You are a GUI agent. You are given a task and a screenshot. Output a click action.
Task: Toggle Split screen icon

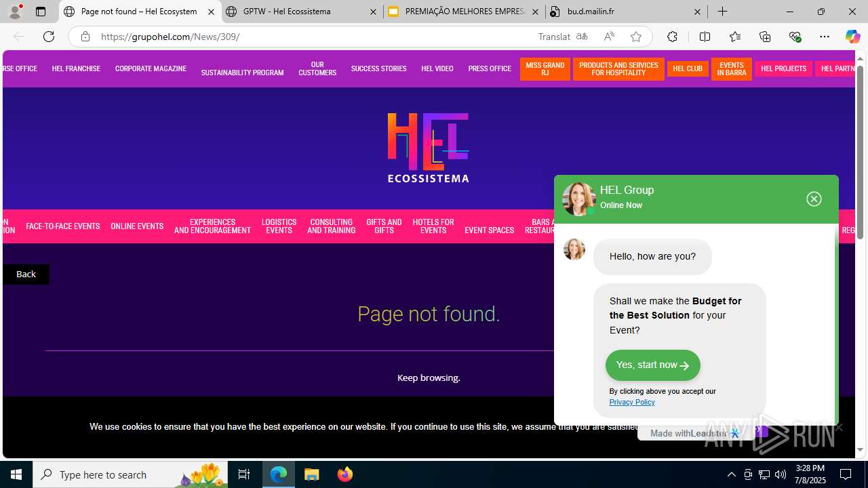pos(705,37)
